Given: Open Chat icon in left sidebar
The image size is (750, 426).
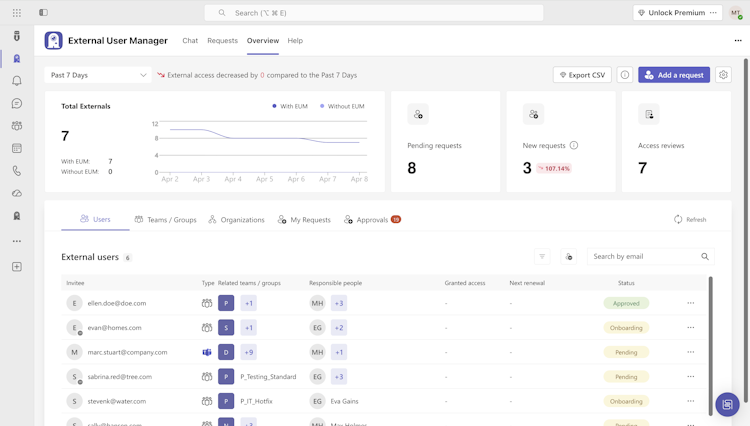Looking at the screenshot, I should pyautogui.click(x=17, y=103).
